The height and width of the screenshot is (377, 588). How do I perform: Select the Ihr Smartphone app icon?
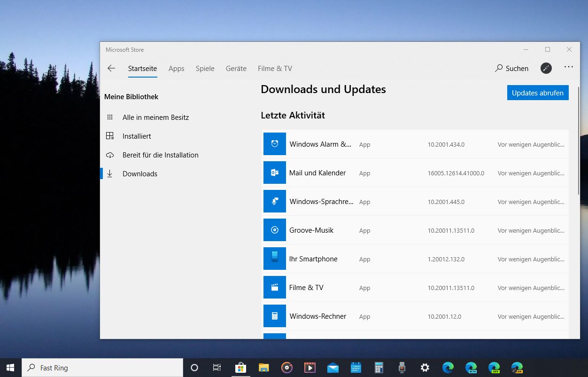click(x=275, y=259)
